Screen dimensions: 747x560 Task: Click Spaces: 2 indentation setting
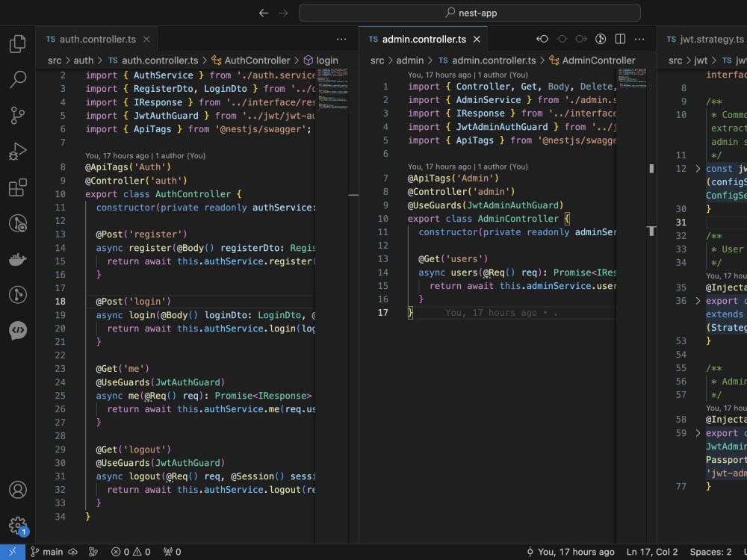point(710,552)
